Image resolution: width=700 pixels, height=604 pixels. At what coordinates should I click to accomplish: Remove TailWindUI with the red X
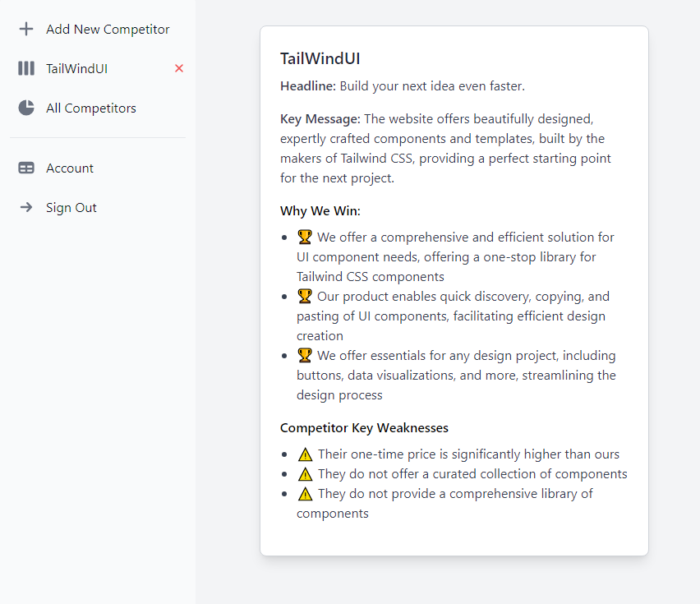click(179, 68)
